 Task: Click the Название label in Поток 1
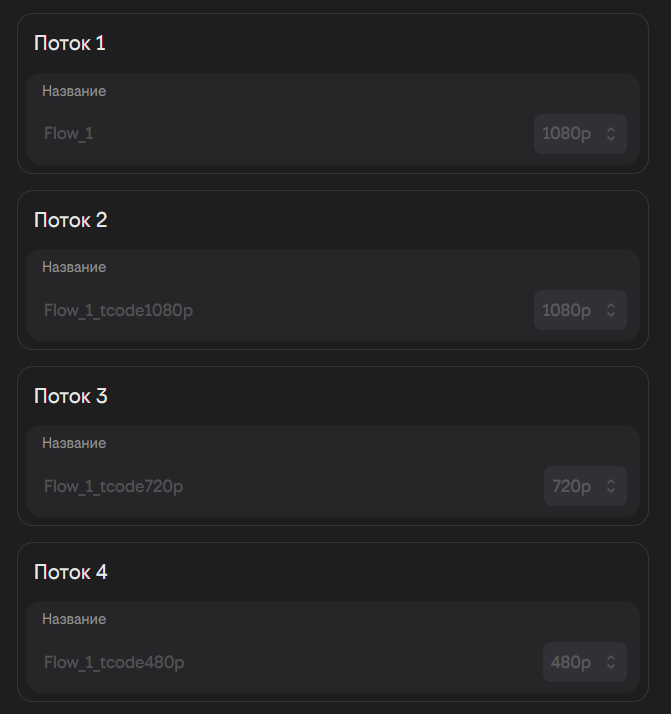tap(74, 91)
